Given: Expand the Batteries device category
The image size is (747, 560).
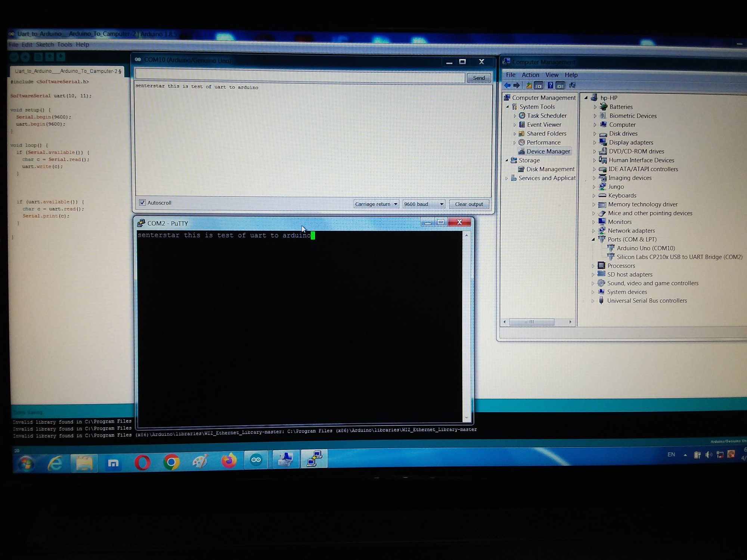Looking at the screenshot, I should [x=595, y=107].
